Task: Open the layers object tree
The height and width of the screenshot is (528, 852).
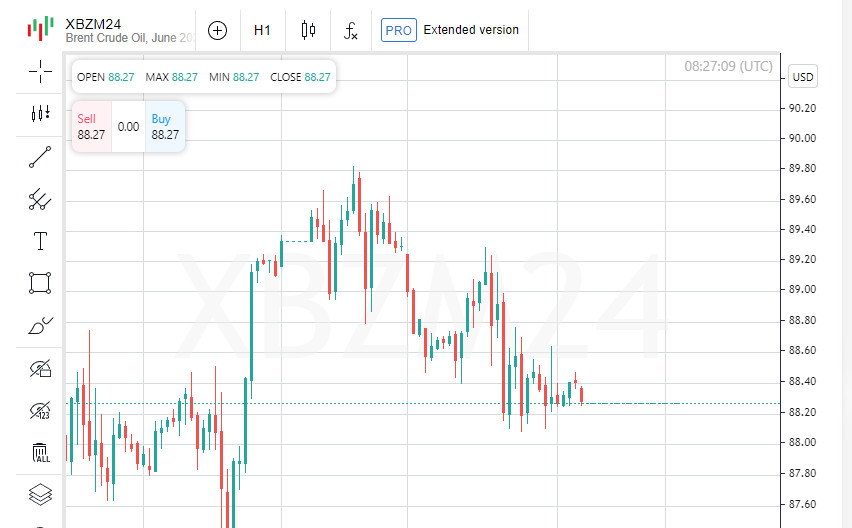Action: click(x=40, y=494)
